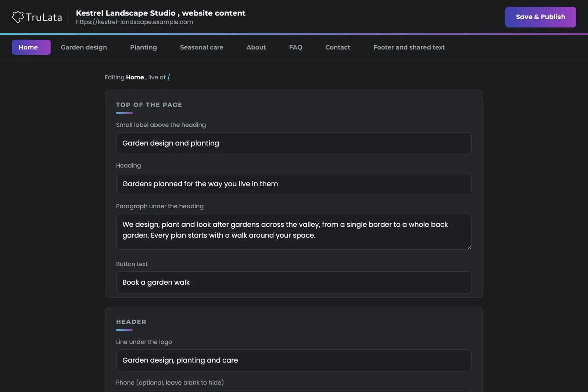
Task: Click the Line under the logo field
Action: click(x=294, y=360)
